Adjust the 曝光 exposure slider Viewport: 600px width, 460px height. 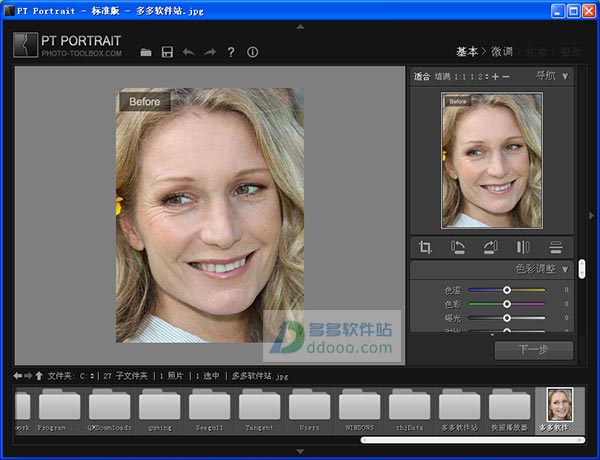pos(507,318)
